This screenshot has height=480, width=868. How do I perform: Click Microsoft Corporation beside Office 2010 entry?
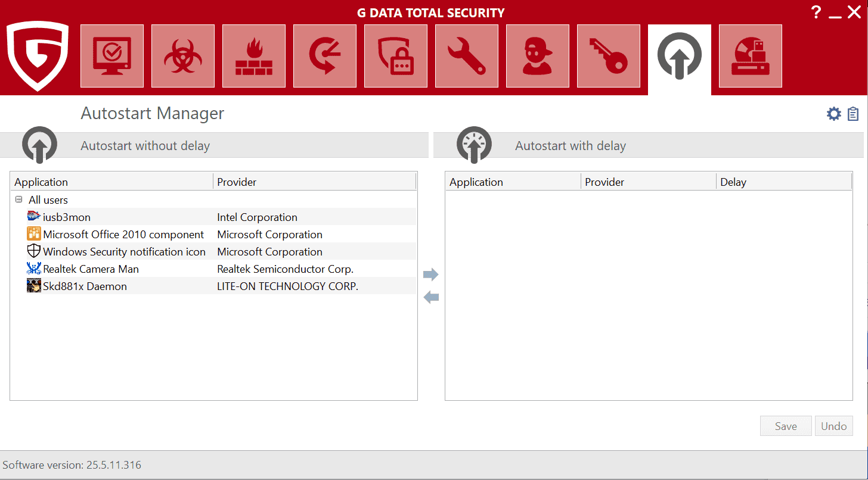269,234
